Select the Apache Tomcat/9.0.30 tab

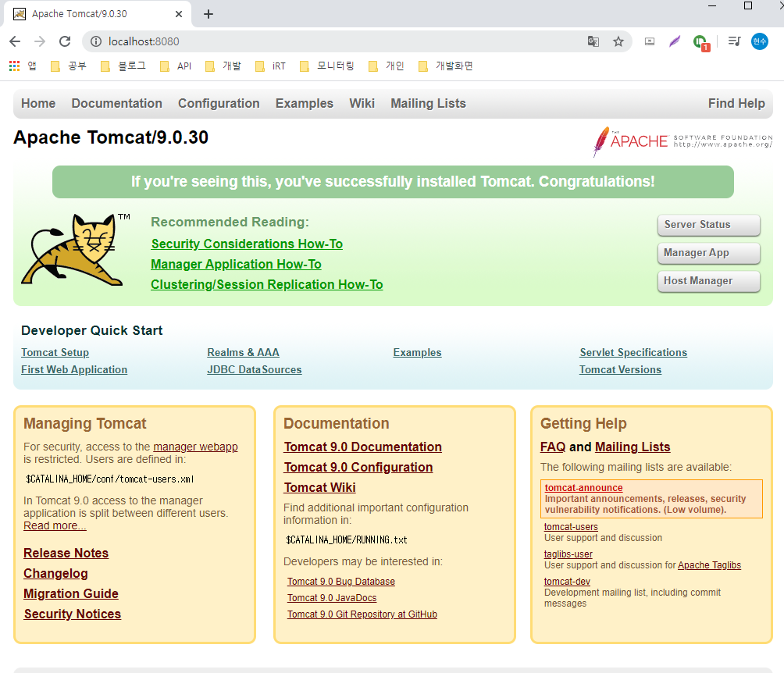tap(98, 14)
